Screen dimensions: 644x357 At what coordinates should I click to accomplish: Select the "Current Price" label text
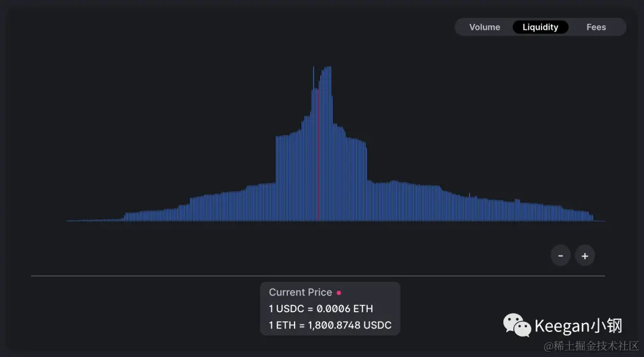300,292
